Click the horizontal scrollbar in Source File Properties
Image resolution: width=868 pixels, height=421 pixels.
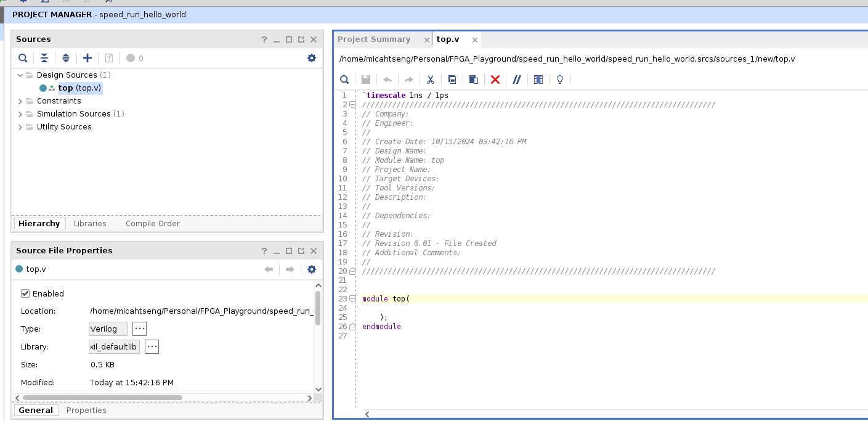[102, 398]
